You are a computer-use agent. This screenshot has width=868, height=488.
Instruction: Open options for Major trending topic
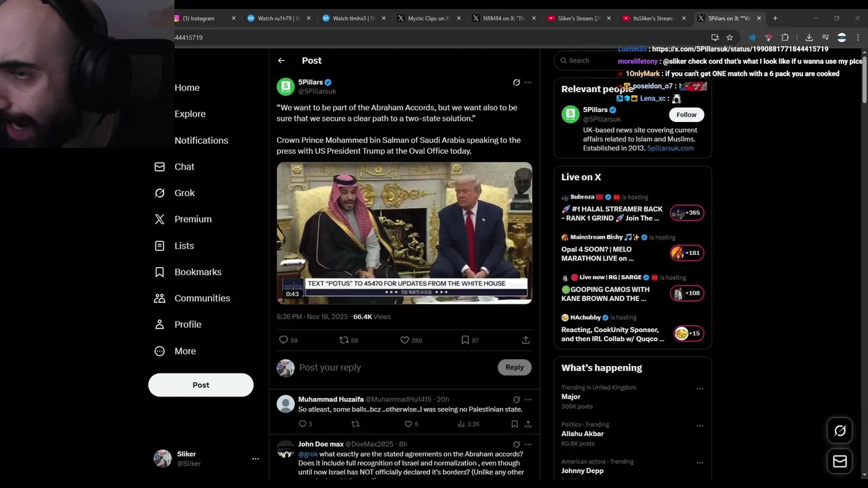[700, 389]
